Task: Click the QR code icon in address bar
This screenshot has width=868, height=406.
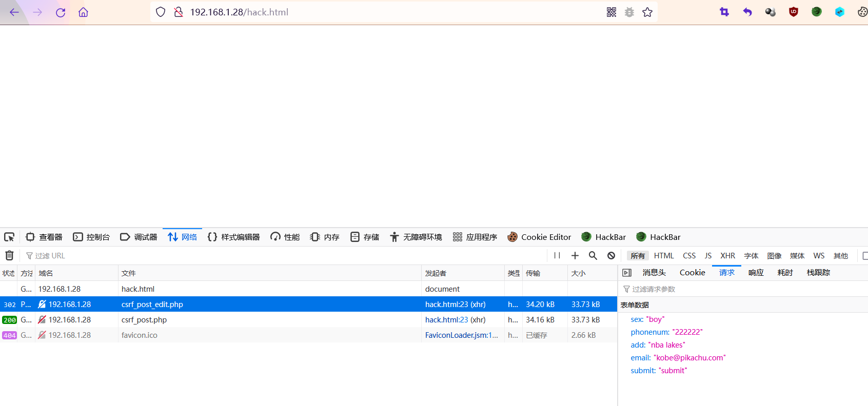Action: pyautogui.click(x=611, y=12)
